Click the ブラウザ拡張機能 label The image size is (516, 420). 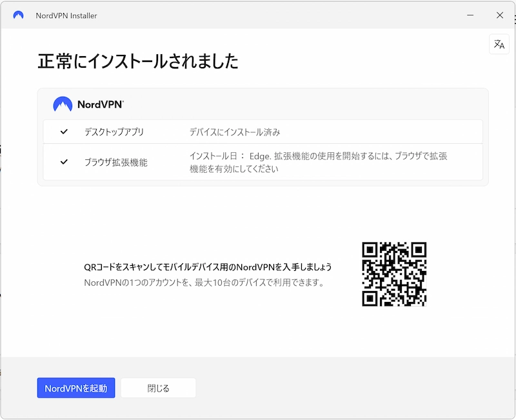click(116, 163)
